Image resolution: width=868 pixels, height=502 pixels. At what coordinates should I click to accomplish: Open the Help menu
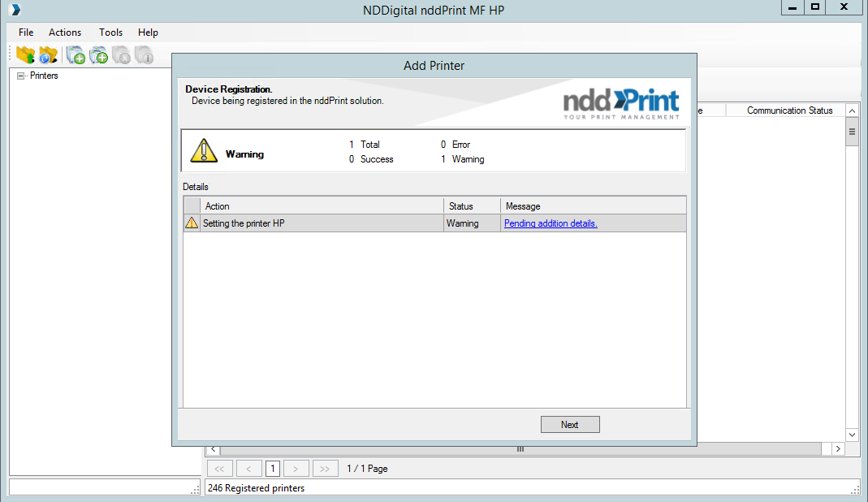click(148, 32)
